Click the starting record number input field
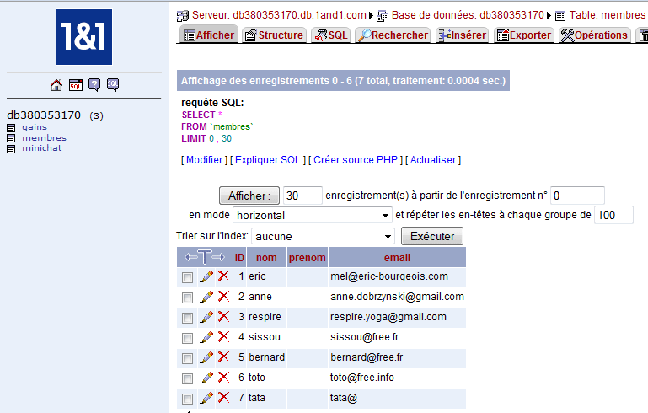648x413 pixels. click(x=577, y=194)
